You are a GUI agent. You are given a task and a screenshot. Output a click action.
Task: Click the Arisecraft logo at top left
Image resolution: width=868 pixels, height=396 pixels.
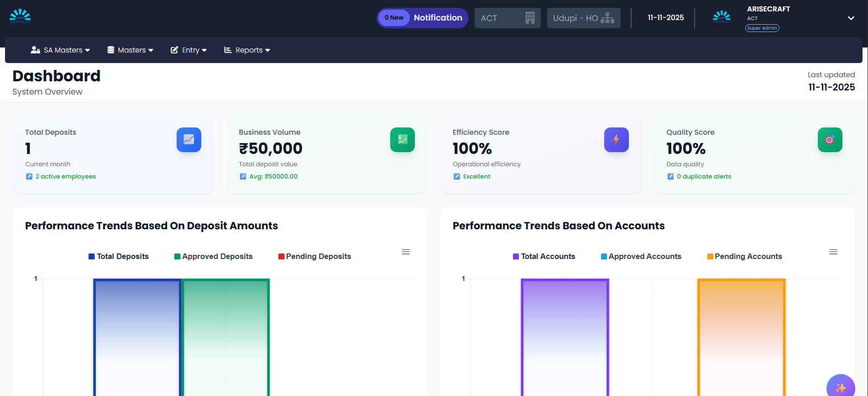pyautogui.click(x=20, y=16)
